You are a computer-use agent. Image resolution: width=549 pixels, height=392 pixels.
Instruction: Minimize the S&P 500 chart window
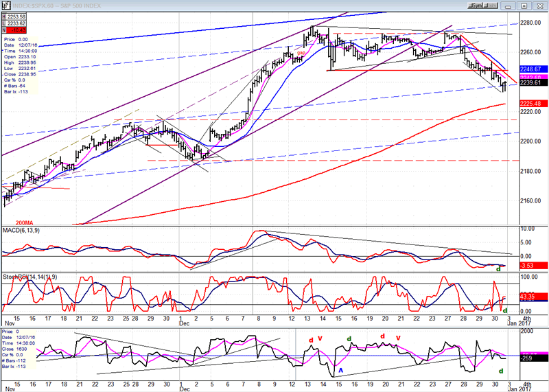508,6
